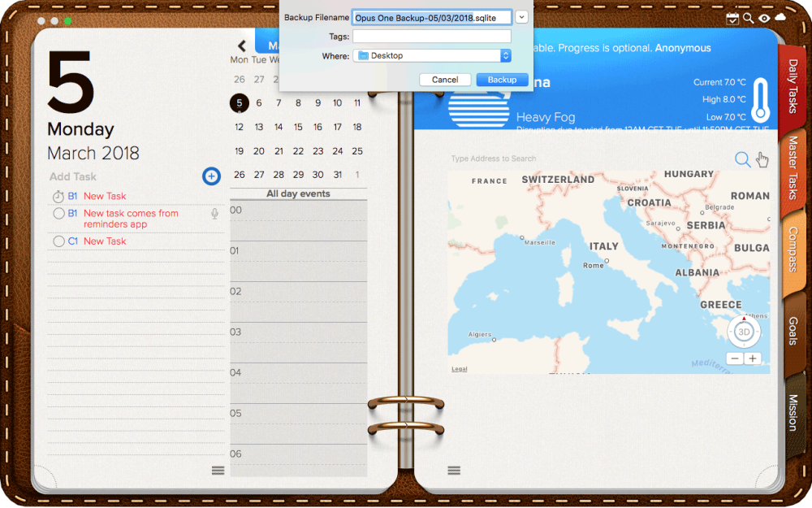Select date 31 in the calendar
The image size is (812, 508).
[338, 175]
